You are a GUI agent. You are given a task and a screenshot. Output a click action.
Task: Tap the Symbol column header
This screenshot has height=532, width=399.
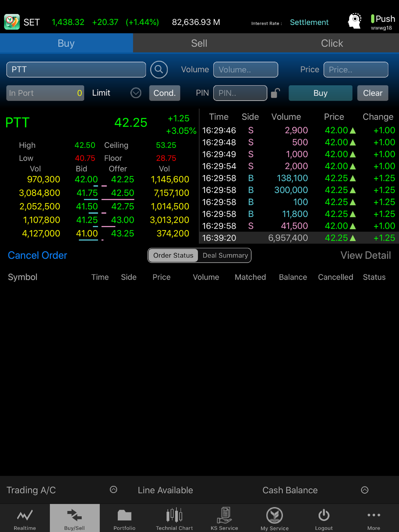click(x=23, y=277)
